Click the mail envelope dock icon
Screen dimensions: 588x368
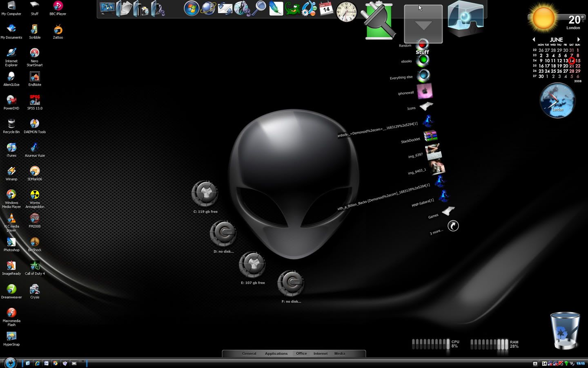click(x=225, y=8)
